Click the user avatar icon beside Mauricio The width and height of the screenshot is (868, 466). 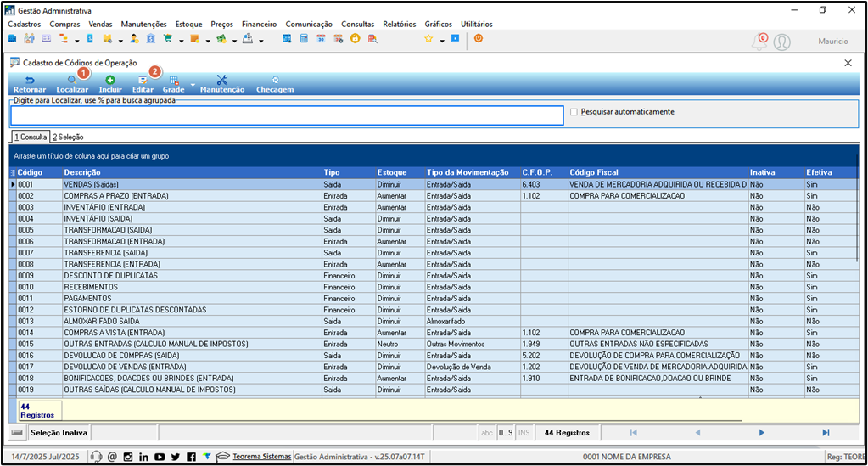click(781, 42)
